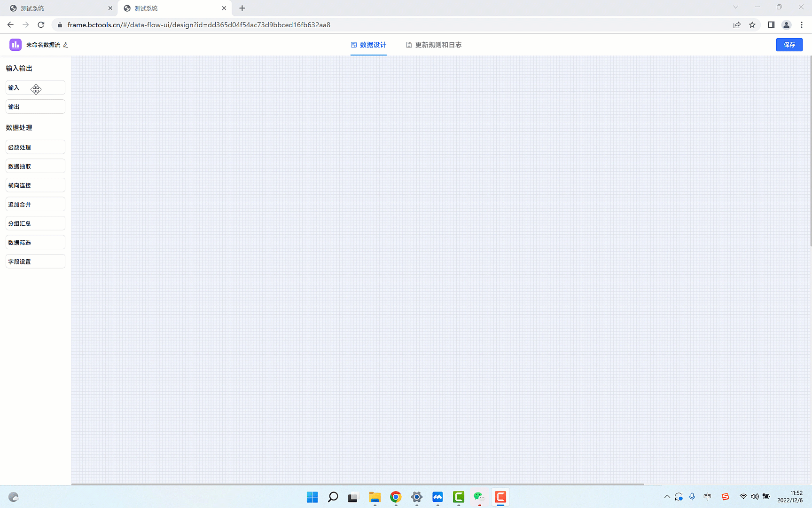
Task: Toggle the browser side panel icon
Action: pos(771,25)
